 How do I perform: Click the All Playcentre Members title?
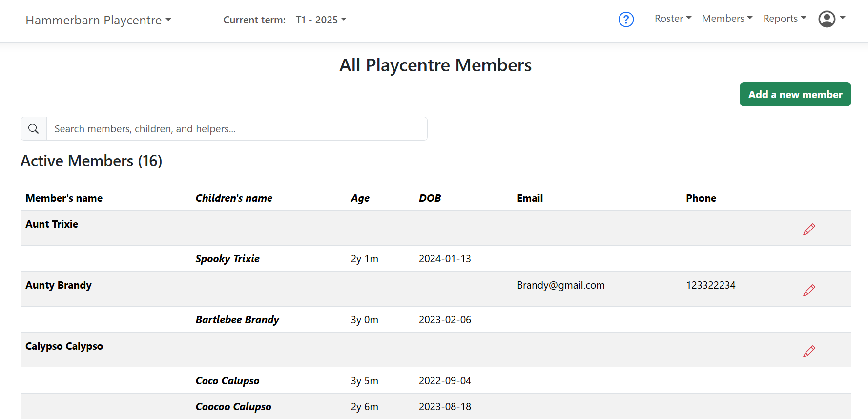click(x=435, y=65)
